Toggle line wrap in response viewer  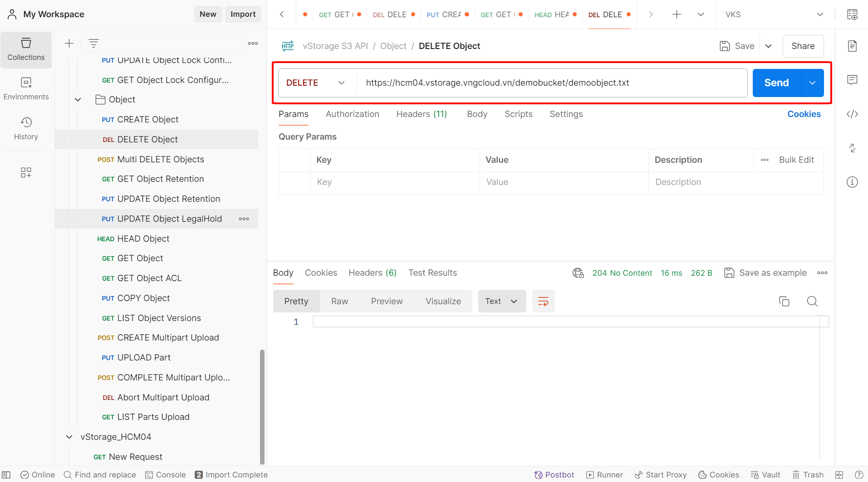click(x=543, y=301)
